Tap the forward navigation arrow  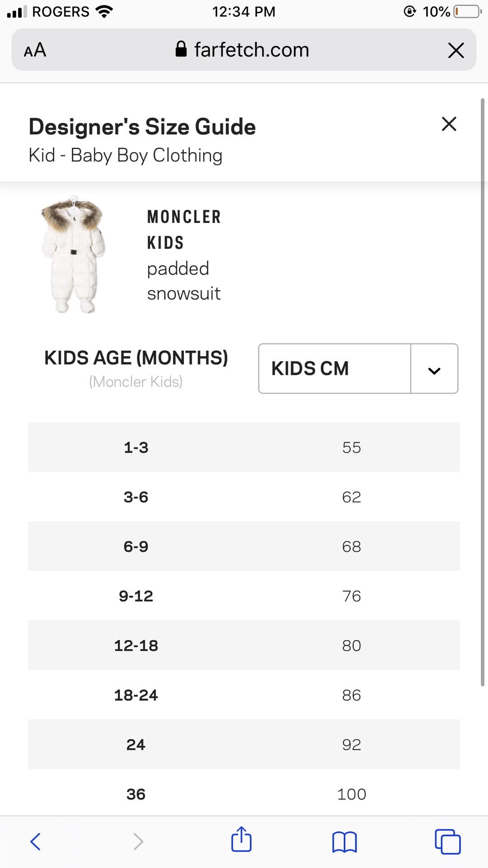pos(138,840)
